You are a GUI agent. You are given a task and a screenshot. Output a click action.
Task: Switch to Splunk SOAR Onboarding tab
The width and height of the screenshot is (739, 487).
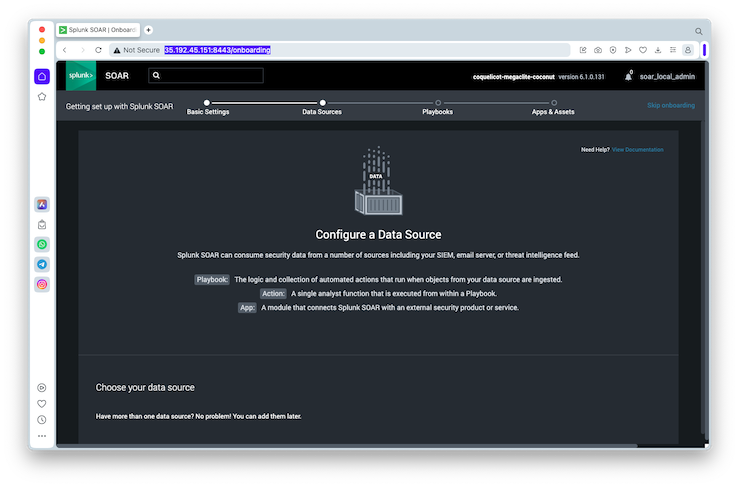pos(98,30)
